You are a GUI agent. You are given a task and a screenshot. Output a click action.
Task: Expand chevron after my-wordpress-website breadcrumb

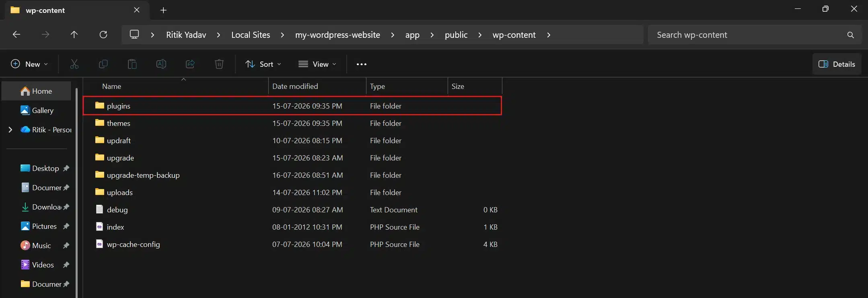[393, 35]
